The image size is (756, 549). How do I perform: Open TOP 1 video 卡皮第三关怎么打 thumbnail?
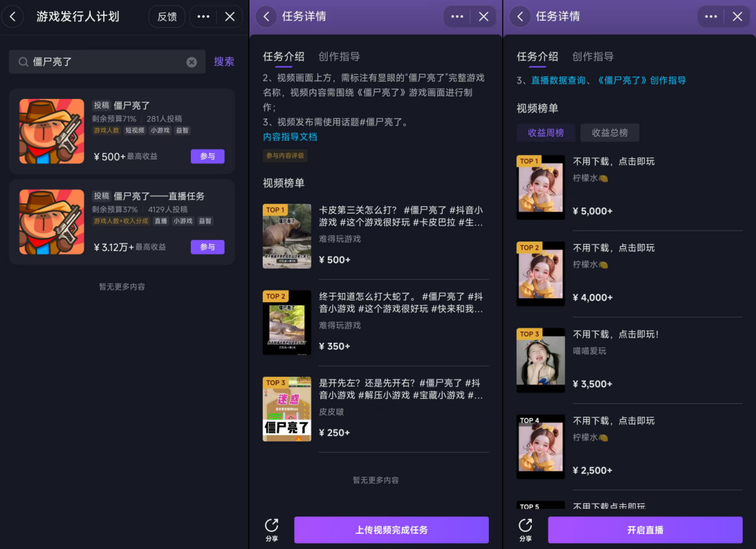pyautogui.click(x=287, y=236)
